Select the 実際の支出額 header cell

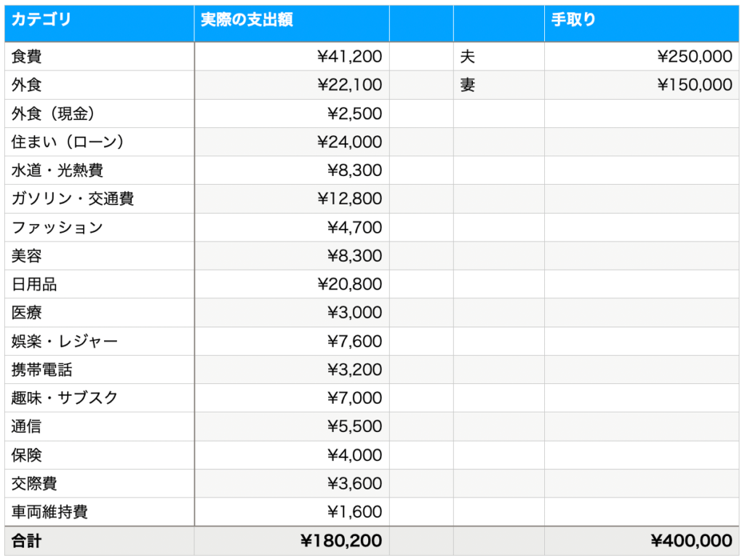point(292,23)
